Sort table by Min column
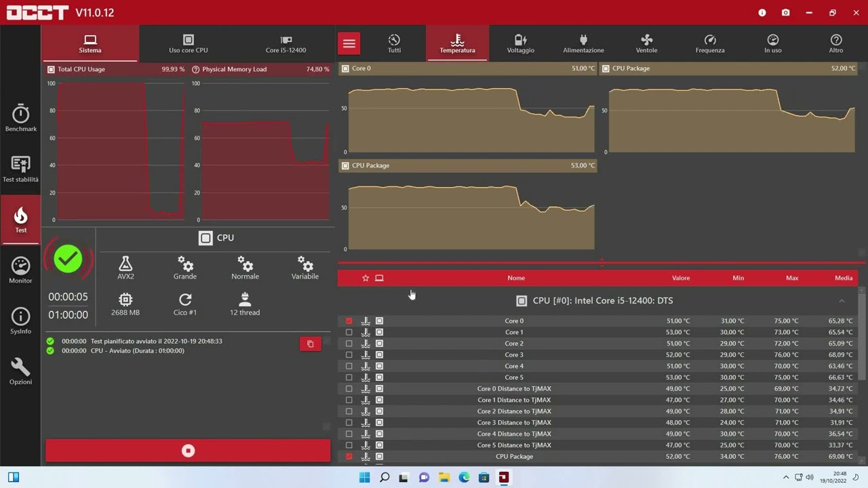This screenshot has height=488, width=868. (738, 278)
